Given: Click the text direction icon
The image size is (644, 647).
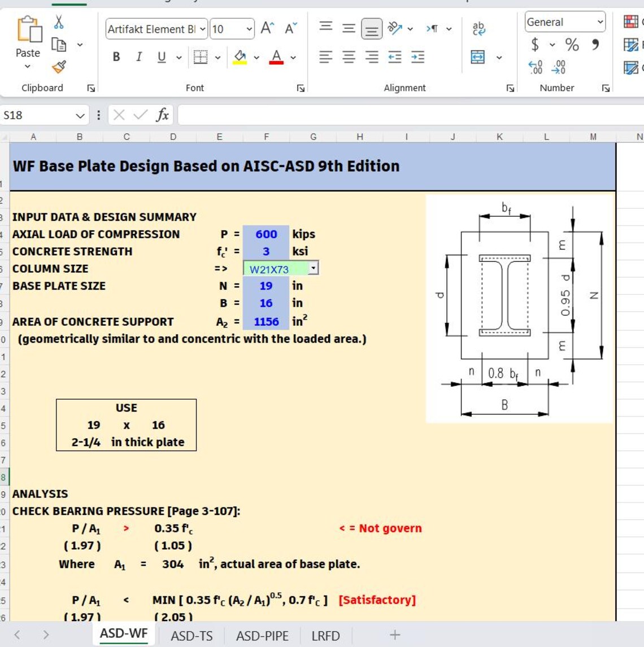Looking at the screenshot, I should click(x=432, y=28).
